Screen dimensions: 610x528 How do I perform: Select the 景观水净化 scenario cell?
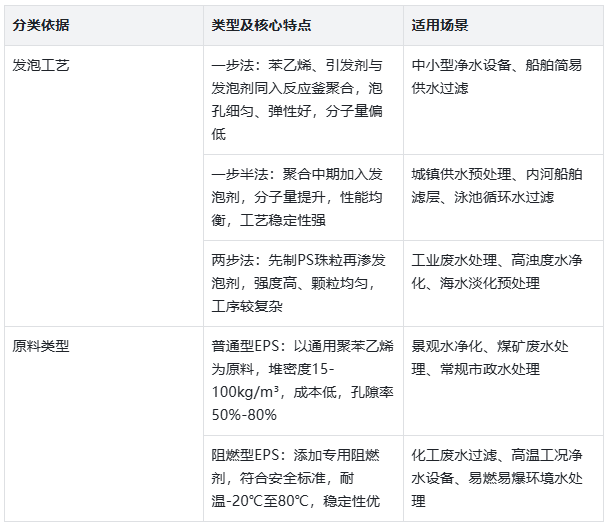coord(504,358)
